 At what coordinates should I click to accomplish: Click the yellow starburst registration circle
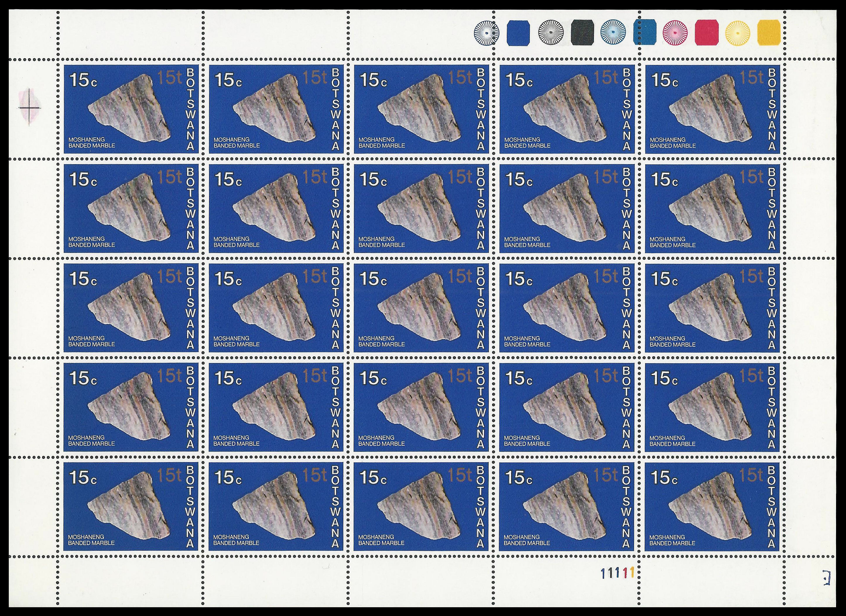click(x=737, y=32)
